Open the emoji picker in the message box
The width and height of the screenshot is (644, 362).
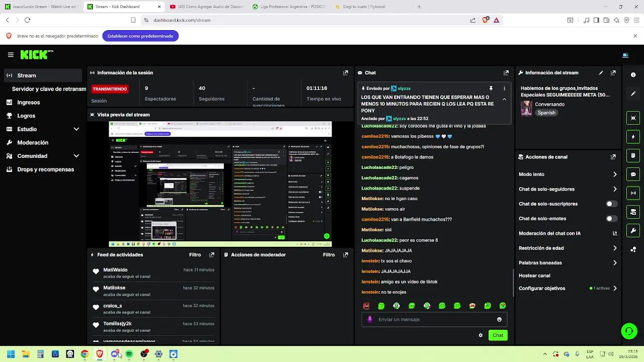pyautogui.click(x=499, y=319)
